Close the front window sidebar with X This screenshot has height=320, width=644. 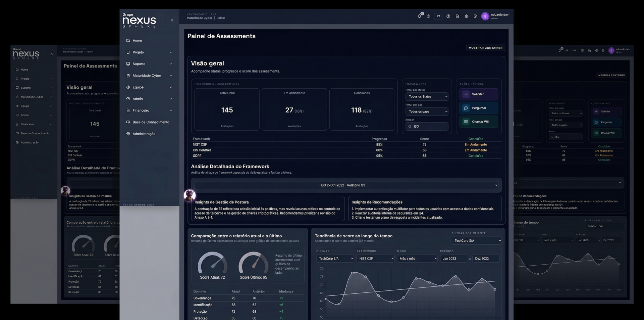point(172,20)
